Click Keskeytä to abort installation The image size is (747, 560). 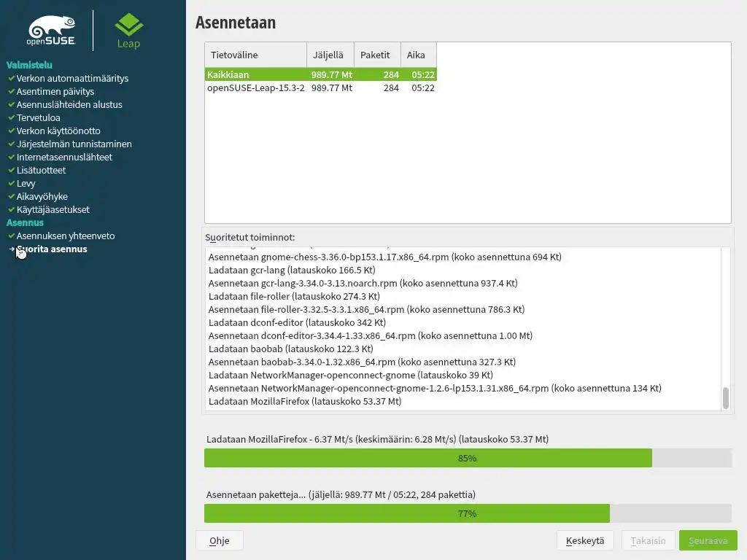coord(585,540)
